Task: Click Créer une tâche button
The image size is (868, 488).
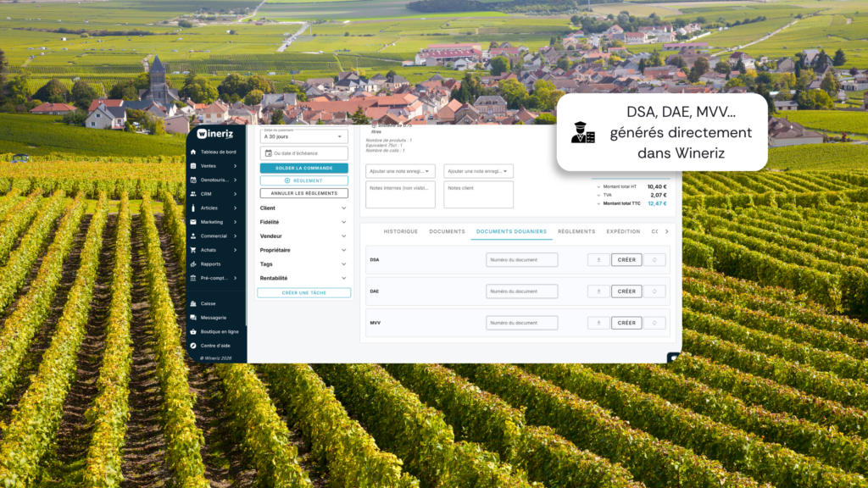Action: click(304, 292)
